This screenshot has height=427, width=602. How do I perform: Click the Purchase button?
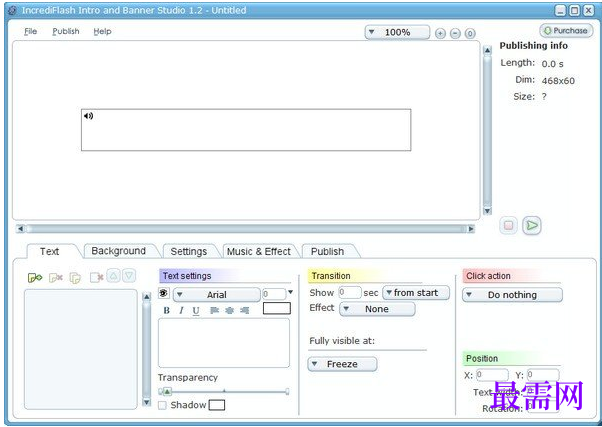tap(566, 30)
